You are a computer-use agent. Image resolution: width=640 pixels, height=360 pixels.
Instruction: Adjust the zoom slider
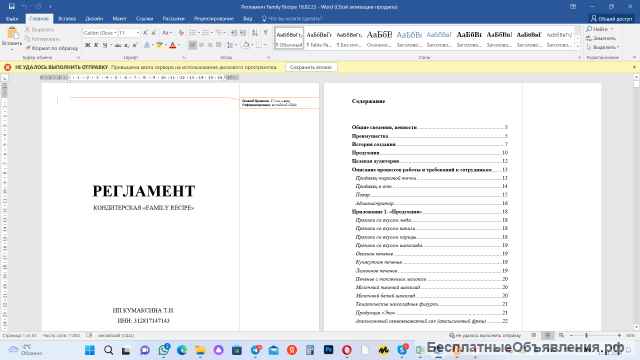point(586,335)
